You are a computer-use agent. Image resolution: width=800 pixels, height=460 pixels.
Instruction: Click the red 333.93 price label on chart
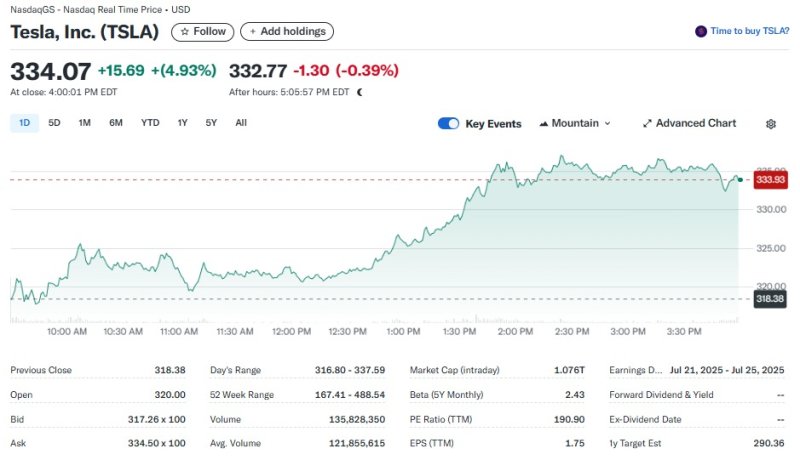click(770, 180)
